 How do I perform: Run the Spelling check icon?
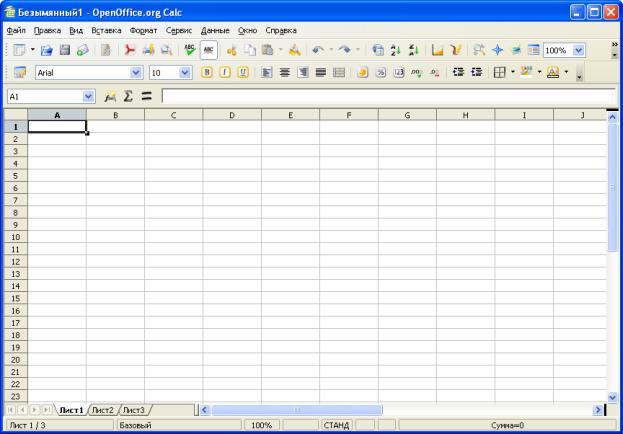190,50
